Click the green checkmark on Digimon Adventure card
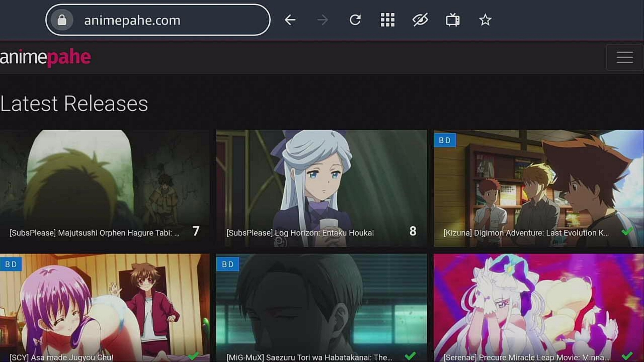 [627, 231]
